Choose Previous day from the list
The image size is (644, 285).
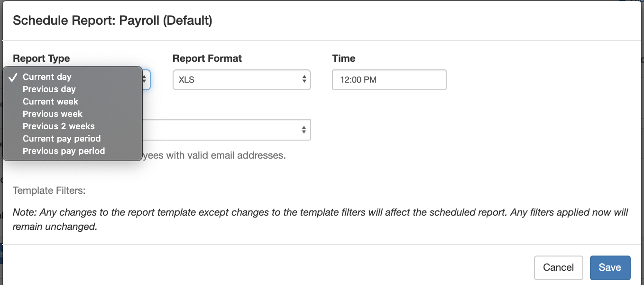49,89
